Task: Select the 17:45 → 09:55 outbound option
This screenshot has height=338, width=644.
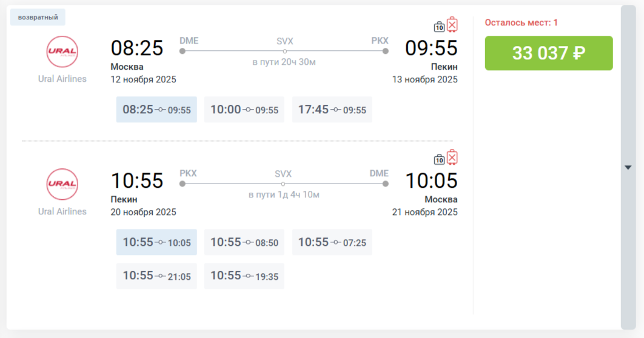Action: [x=332, y=110]
